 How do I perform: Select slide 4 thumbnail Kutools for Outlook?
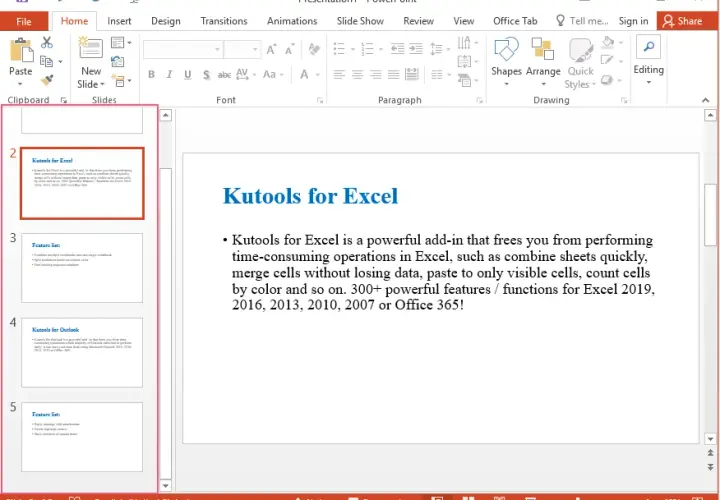pyautogui.click(x=82, y=353)
